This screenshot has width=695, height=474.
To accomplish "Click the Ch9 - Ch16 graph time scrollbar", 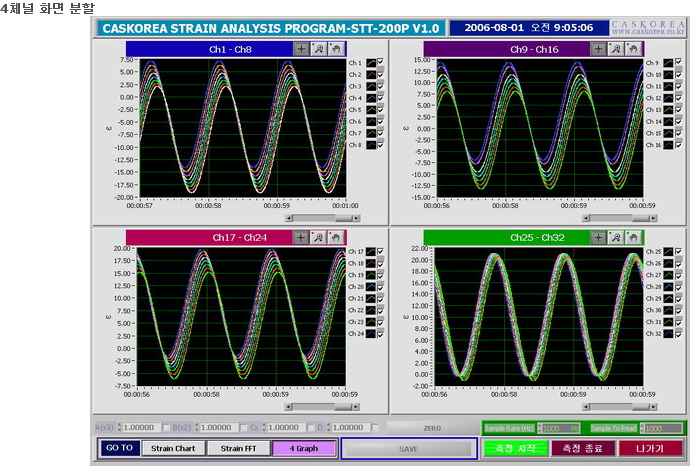I will point(620,218).
